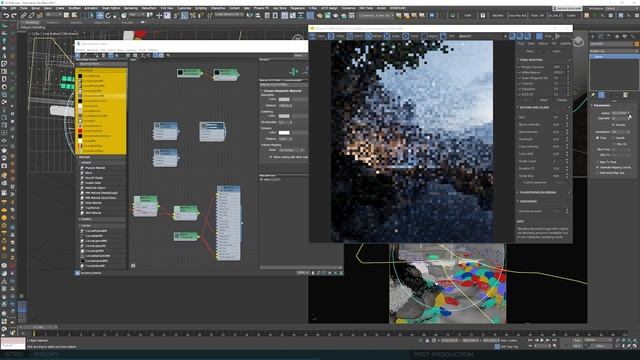Viewport: 640px width, 360px height.
Task: Collapse the Corona group in material browser
Action: [x=85, y=225]
